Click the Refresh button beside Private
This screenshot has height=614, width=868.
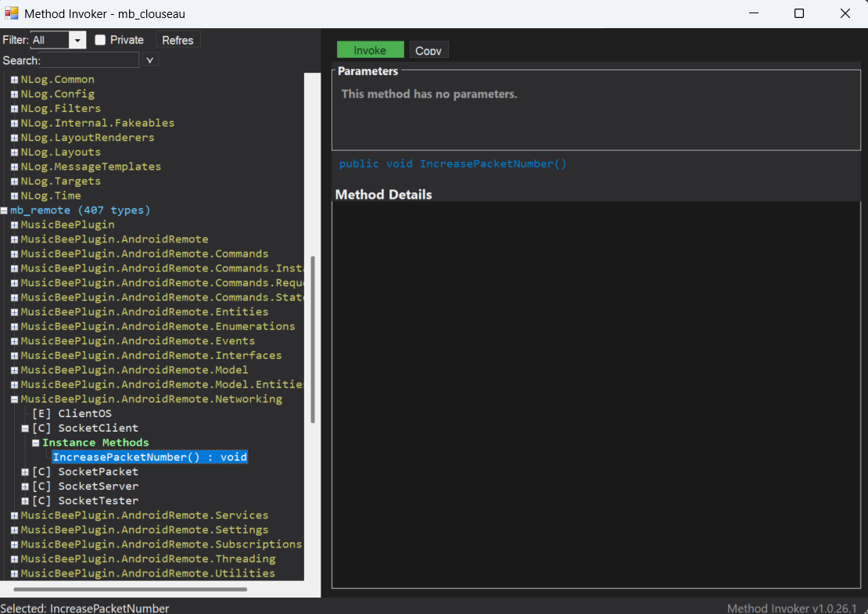(178, 40)
